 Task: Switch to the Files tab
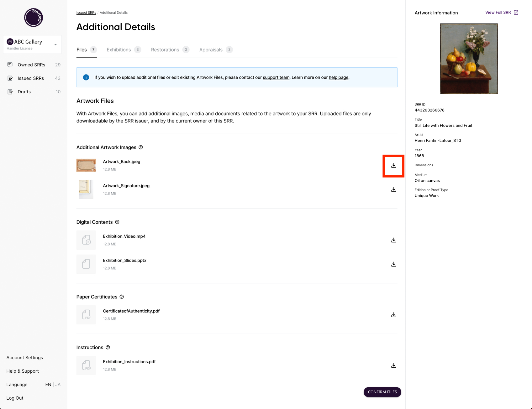point(87,50)
